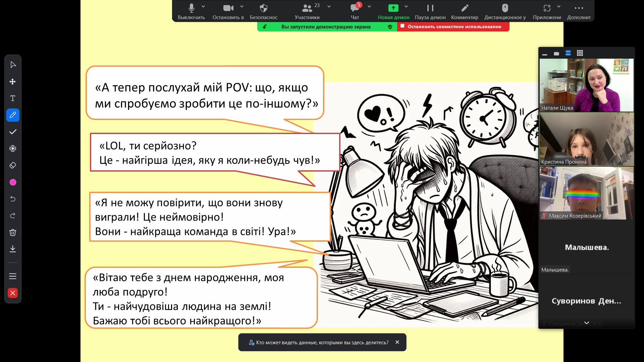644x362 pixels.
Task: Open the participants options arrow
Action: [329, 6]
